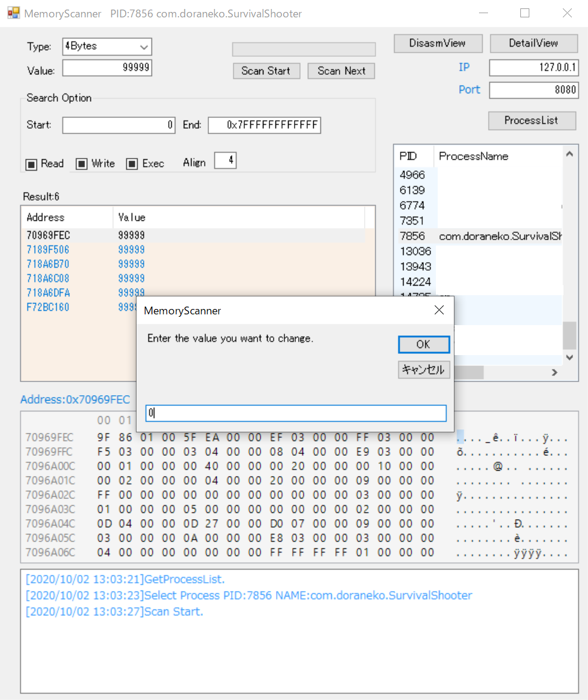Close the value-change dialog with X
This screenshot has height=700, width=588.
(439, 310)
